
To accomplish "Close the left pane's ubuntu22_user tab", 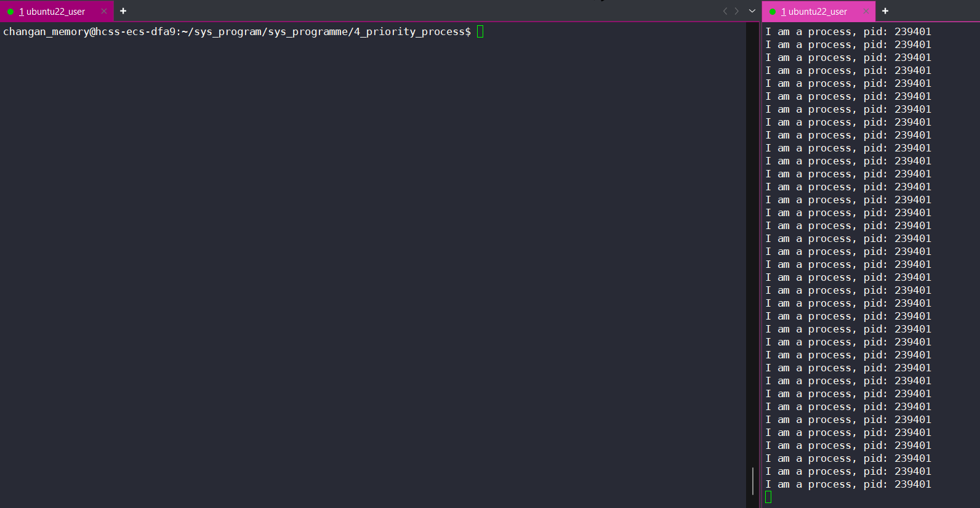I will pos(104,11).
